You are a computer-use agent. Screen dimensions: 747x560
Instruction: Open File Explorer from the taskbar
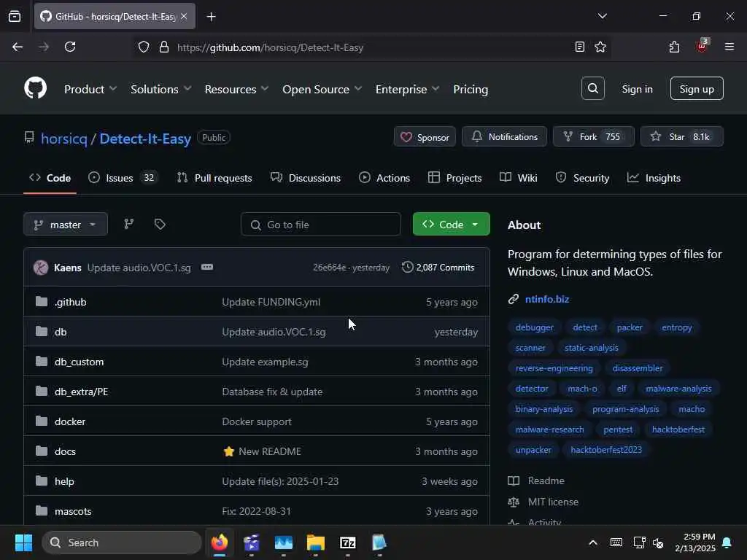click(315, 542)
